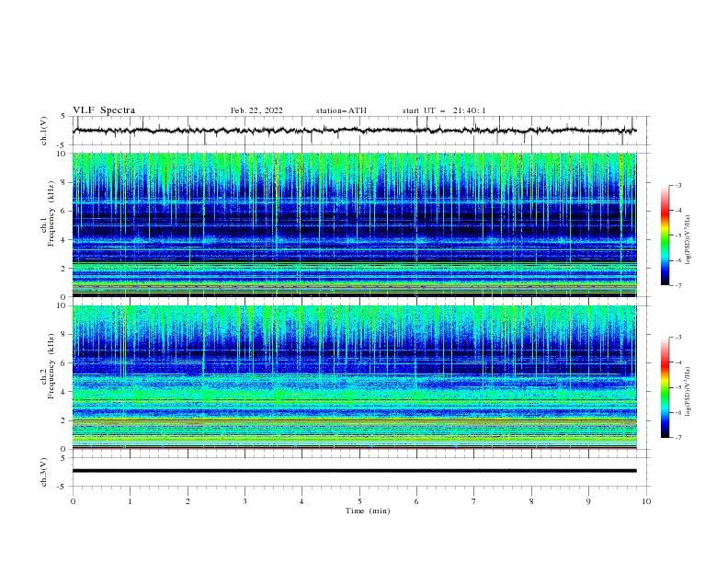Click the "station=ATH" label
728x563 pixels.
pyautogui.click(x=341, y=110)
